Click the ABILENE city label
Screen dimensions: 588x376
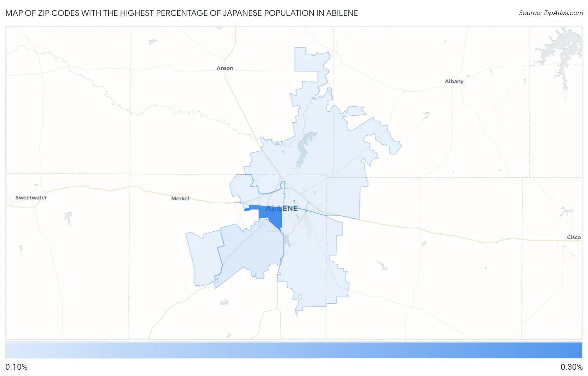[x=281, y=208]
